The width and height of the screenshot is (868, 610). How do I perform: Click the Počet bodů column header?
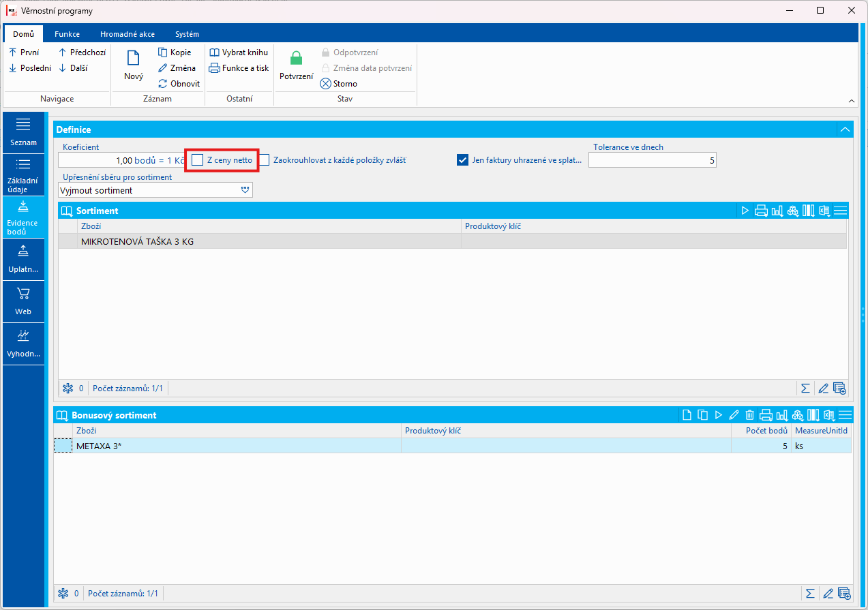point(761,431)
